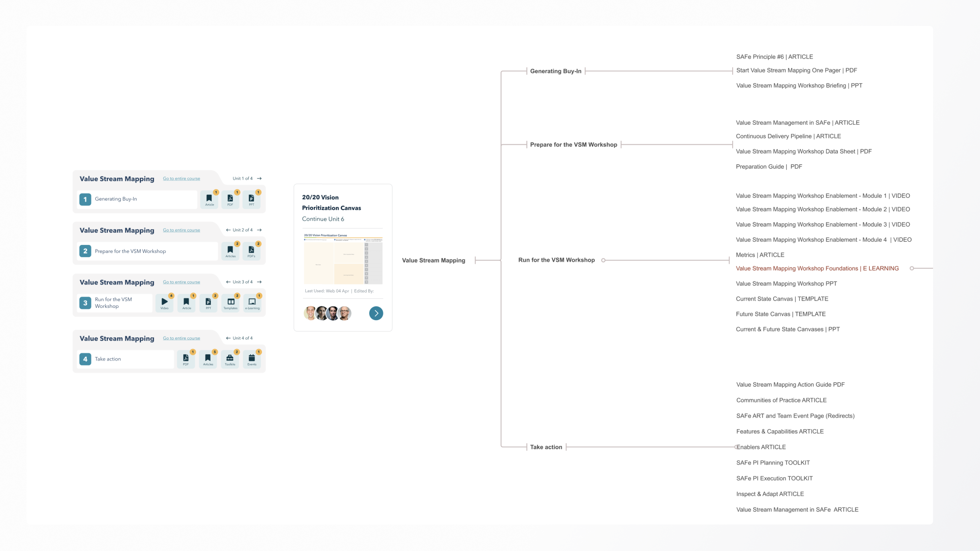The width and height of the screenshot is (980, 551).
Task: Open the 20/20 Vision Prioritization Canvas thumbnail
Action: 343,259
